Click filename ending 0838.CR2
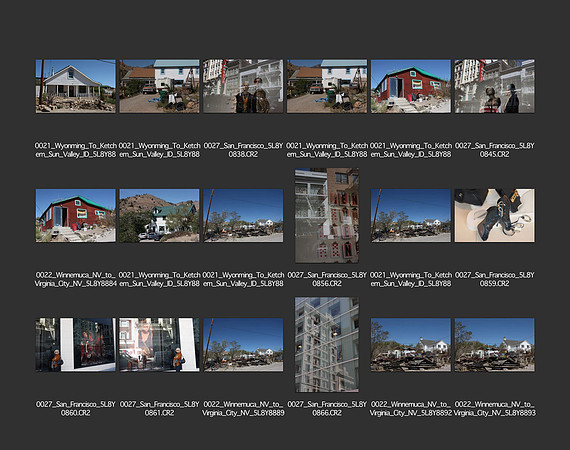Screen dimensions: 570x450 (243, 150)
